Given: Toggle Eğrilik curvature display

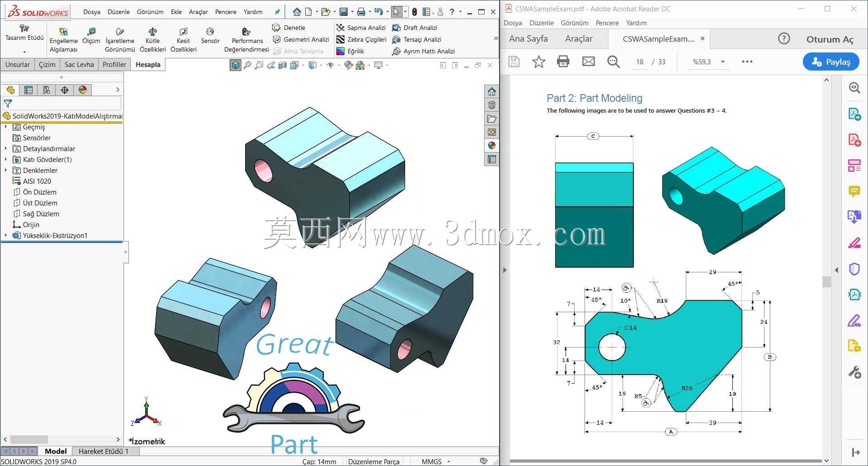Looking at the screenshot, I should tap(350, 51).
